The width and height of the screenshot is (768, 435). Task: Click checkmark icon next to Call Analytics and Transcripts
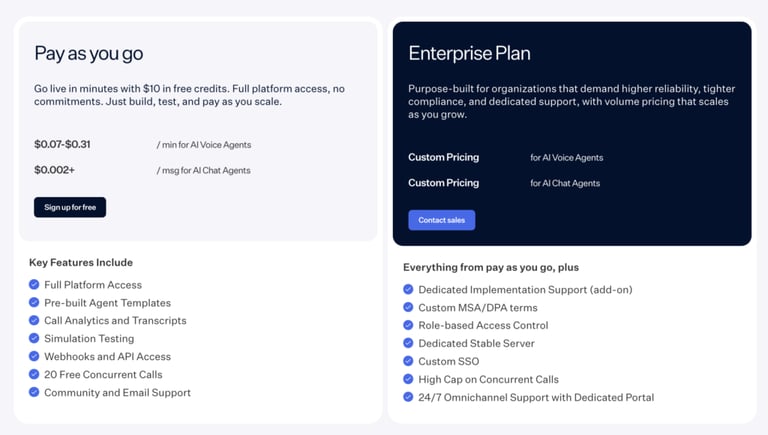34,320
